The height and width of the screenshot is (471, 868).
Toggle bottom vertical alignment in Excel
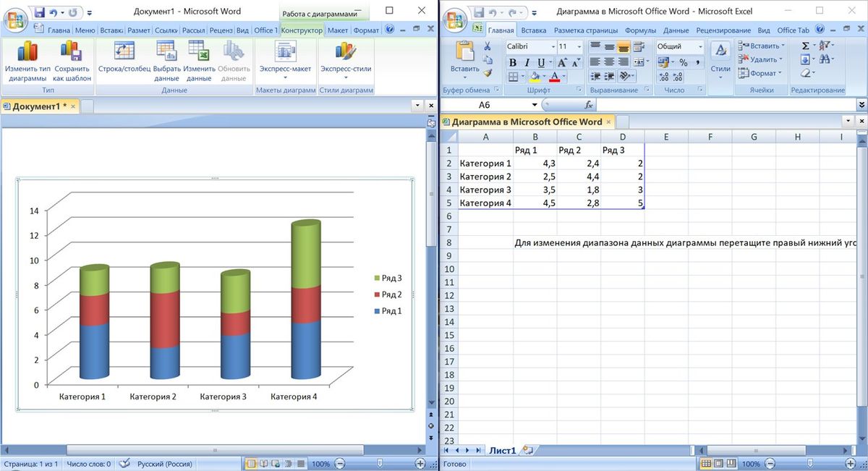pos(624,46)
